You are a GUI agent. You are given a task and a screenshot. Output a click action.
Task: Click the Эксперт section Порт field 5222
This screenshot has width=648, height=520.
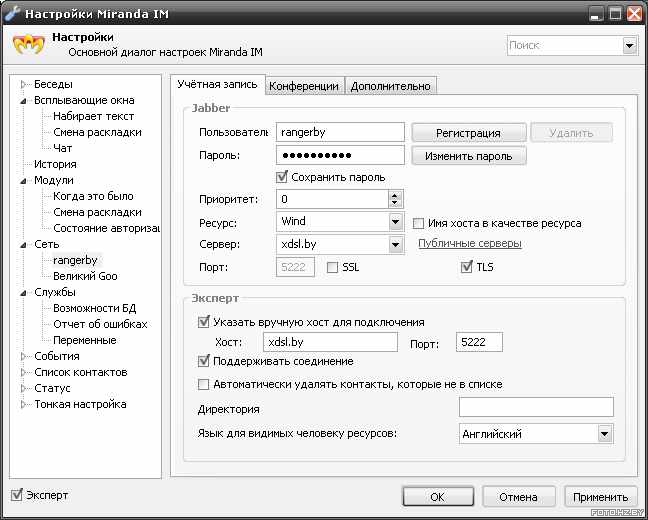point(479,342)
